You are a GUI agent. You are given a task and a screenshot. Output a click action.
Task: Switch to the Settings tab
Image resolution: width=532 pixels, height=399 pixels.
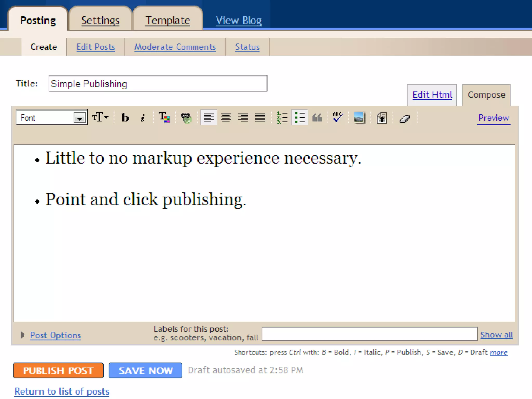(x=100, y=20)
